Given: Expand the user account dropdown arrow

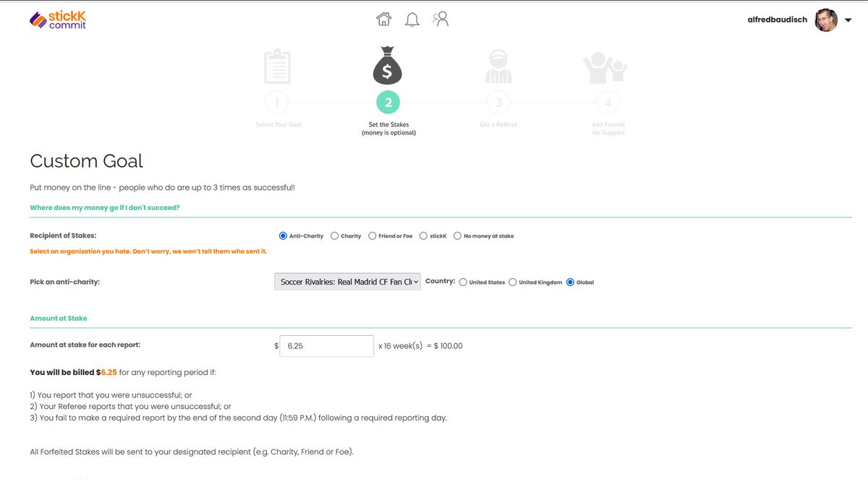Looking at the screenshot, I should [x=848, y=20].
